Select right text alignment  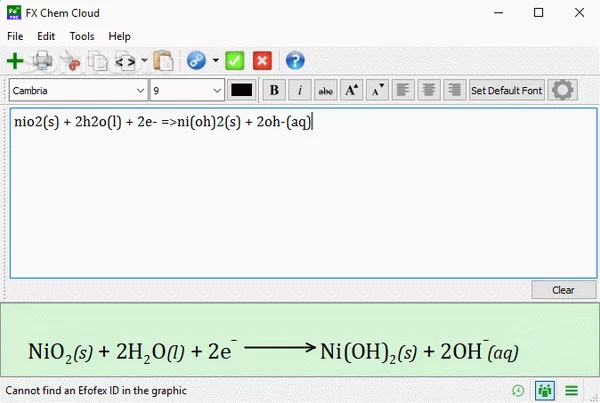[x=455, y=90]
